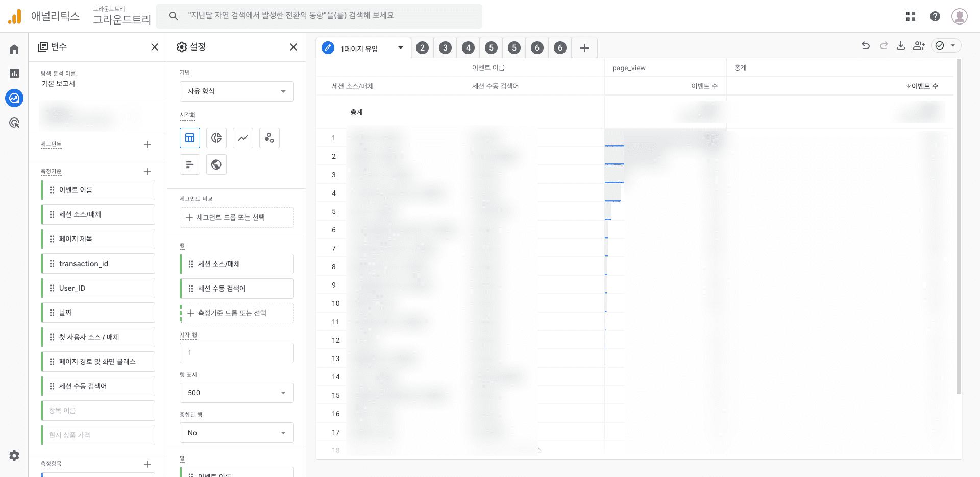Sort by the 이벤트 수 totals column header
980x477 pixels.
(x=922, y=86)
